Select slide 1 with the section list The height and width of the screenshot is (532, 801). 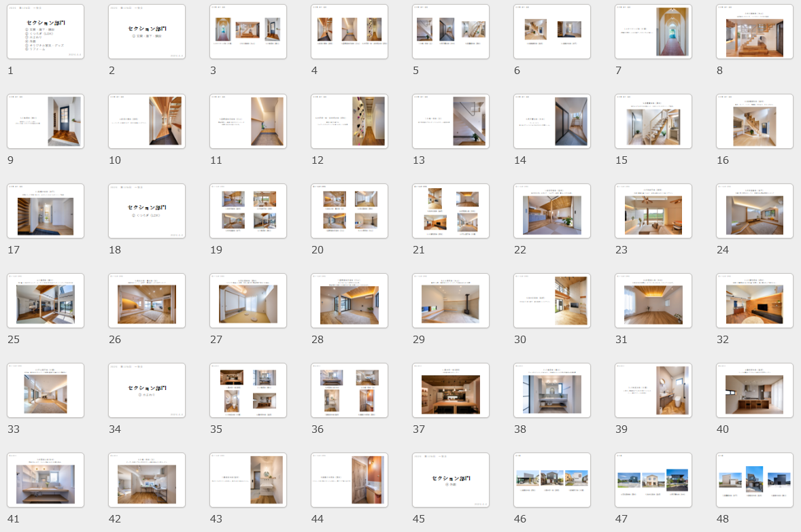coord(46,32)
